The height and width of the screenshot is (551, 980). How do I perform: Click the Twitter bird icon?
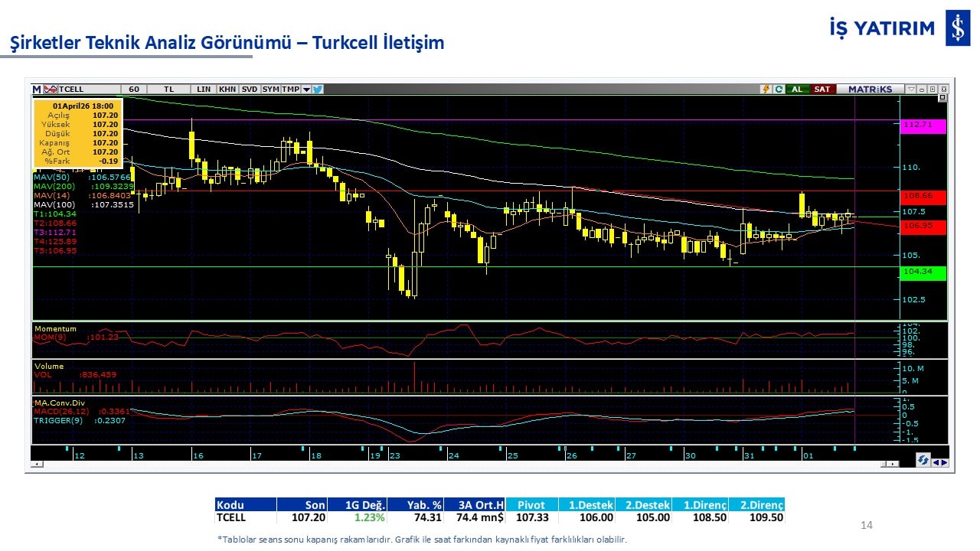(x=318, y=90)
